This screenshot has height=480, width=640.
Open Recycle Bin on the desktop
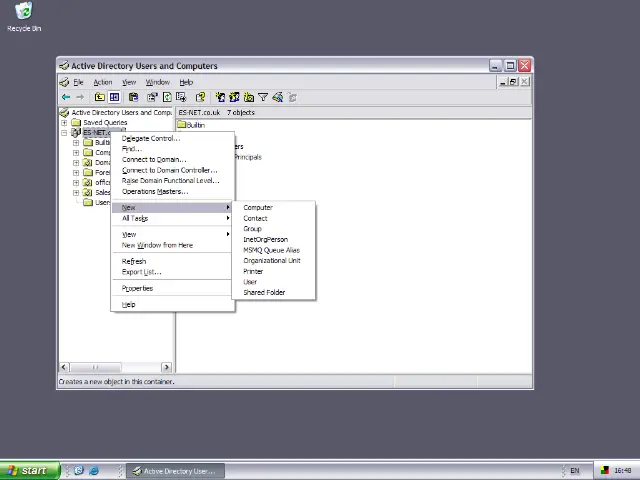(24, 17)
